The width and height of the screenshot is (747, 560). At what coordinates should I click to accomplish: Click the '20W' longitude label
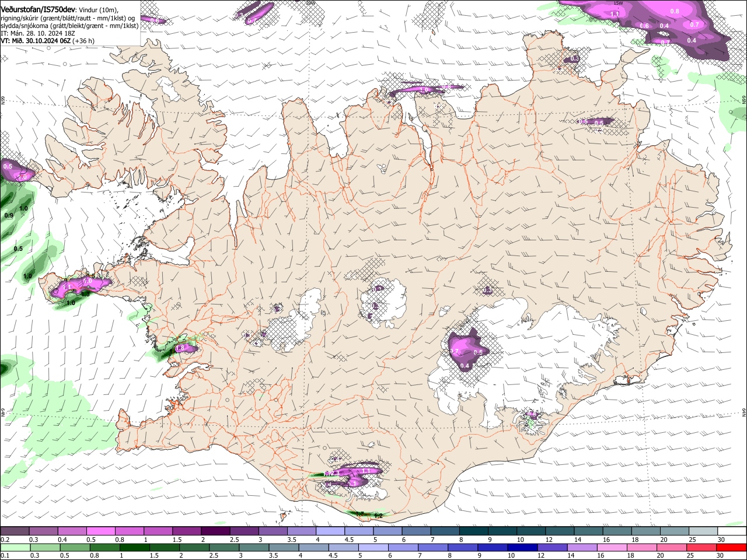click(x=310, y=3)
